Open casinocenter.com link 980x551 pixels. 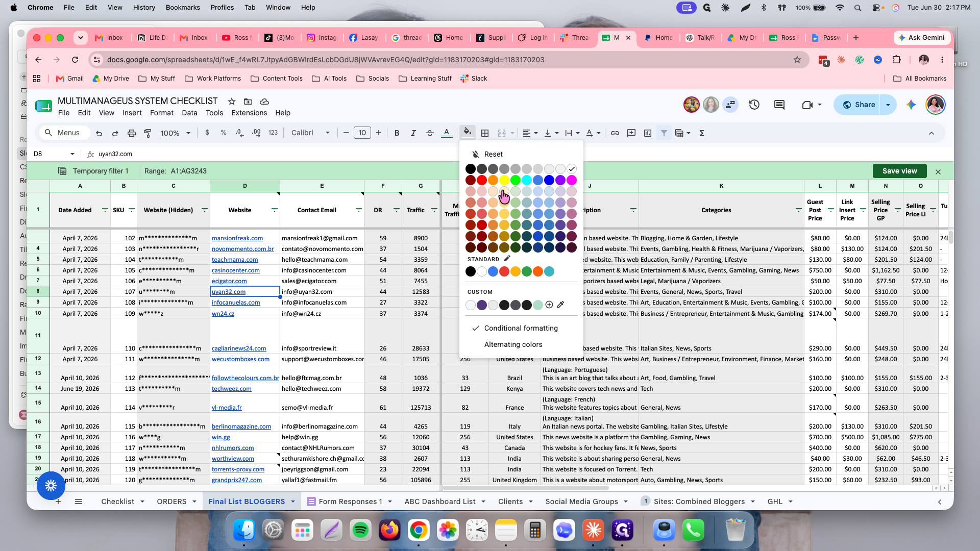tap(236, 270)
